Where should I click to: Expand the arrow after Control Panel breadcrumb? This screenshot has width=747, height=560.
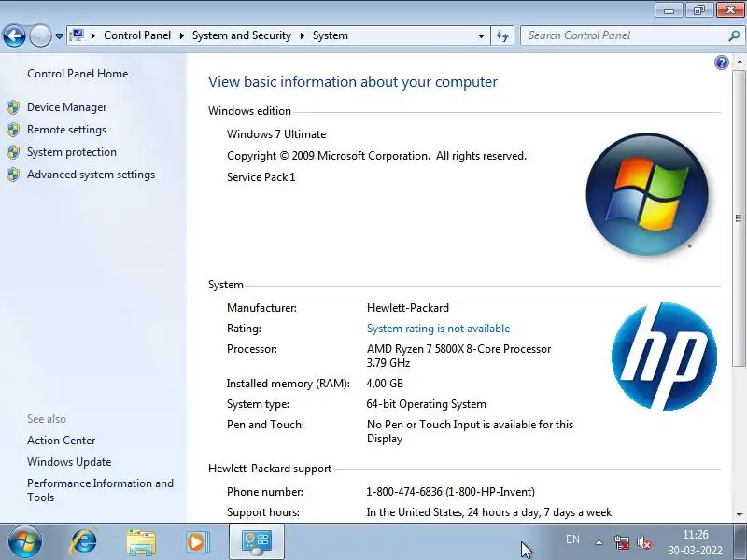(181, 35)
